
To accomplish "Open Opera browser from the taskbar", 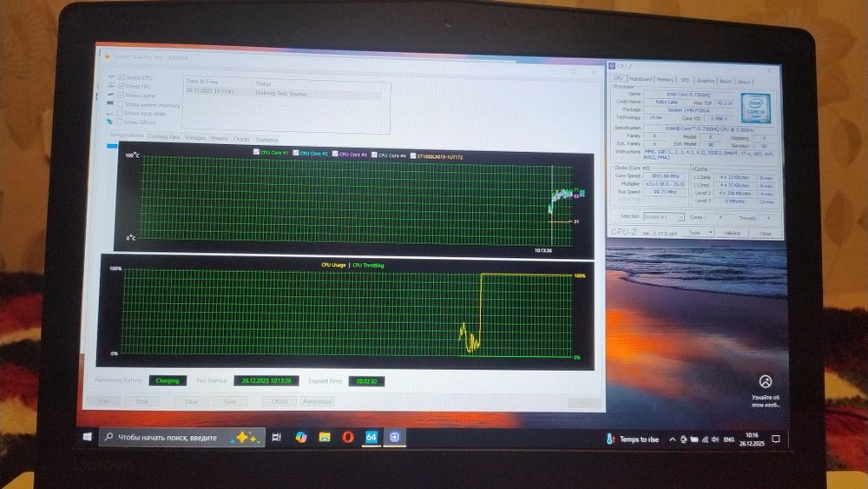I will [x=348, y=437].
